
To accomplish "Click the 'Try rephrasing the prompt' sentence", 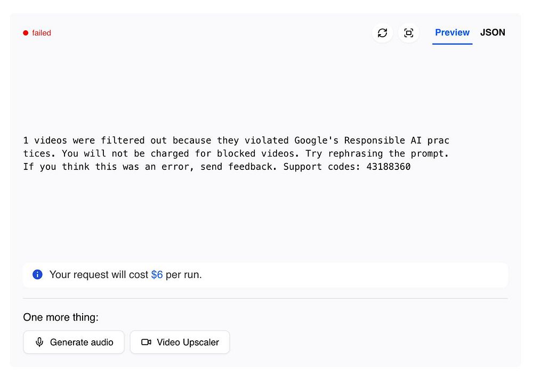I will pos(377,153).
